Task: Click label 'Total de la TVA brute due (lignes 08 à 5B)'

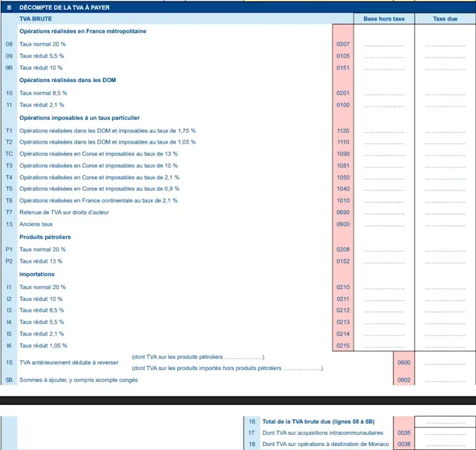Action: (x=319, y=422)
